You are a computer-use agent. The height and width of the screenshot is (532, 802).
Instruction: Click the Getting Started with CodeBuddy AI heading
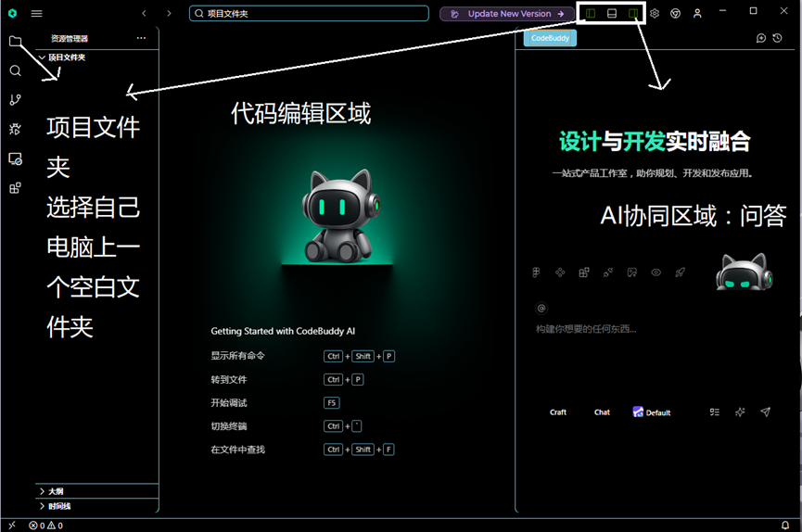pyautogui.click(x=283, y=331)
